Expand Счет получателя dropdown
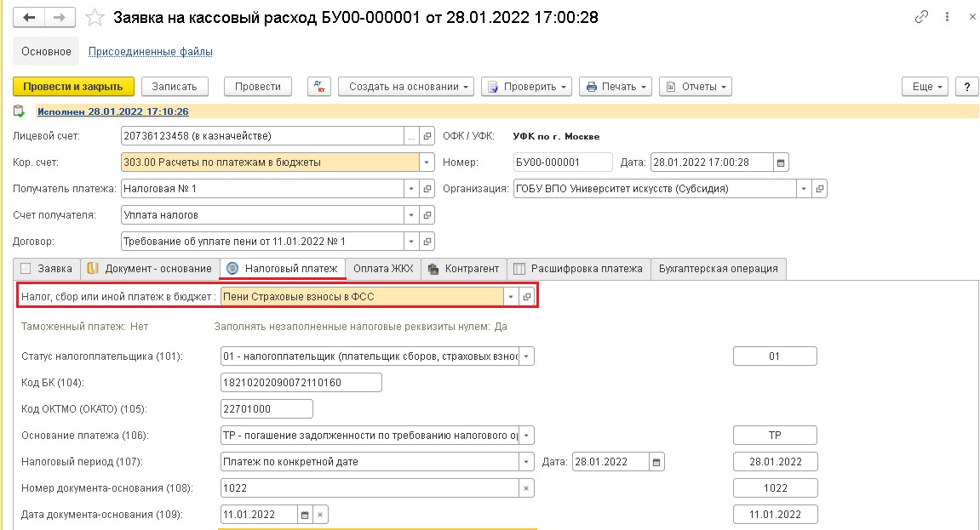 pos(411,214)
